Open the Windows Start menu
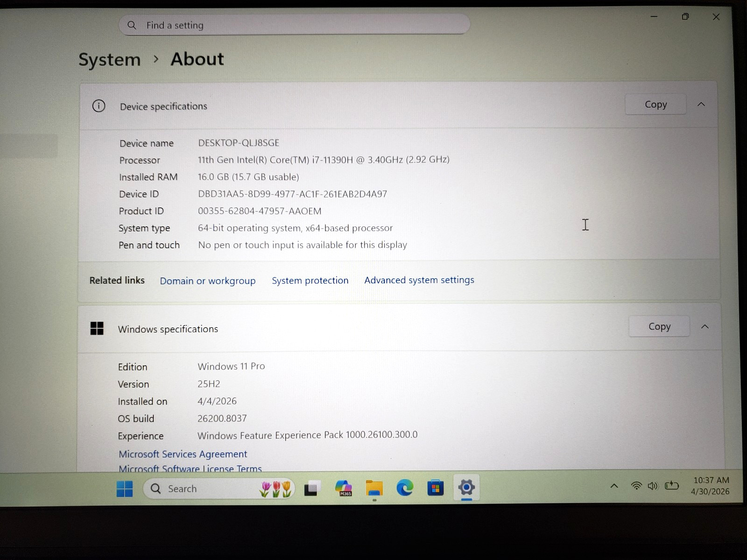This screenshot has width=747, height=560. (x=125, y=489)
